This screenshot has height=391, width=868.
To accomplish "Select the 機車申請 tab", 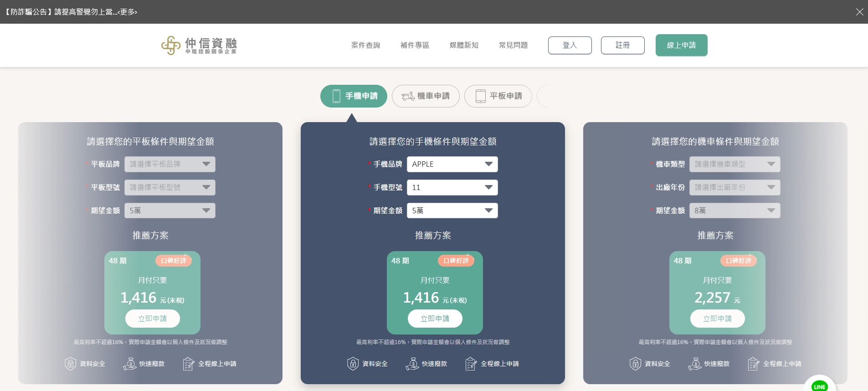I will pos(426,96).
